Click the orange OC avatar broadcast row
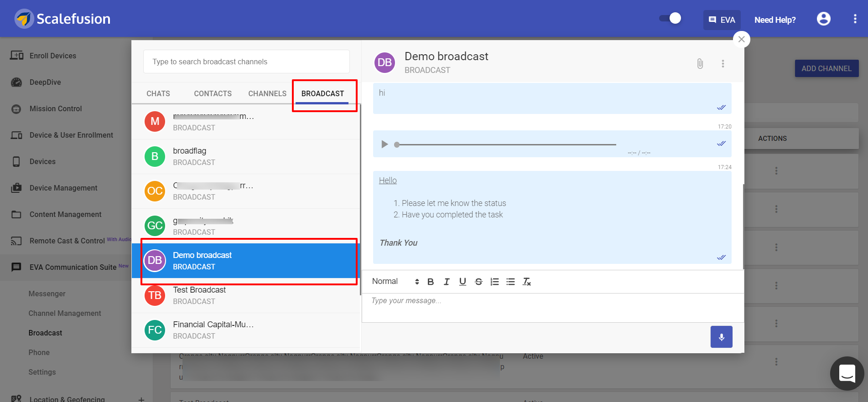This screenshot has height=402, width=868. coord(246,191)
